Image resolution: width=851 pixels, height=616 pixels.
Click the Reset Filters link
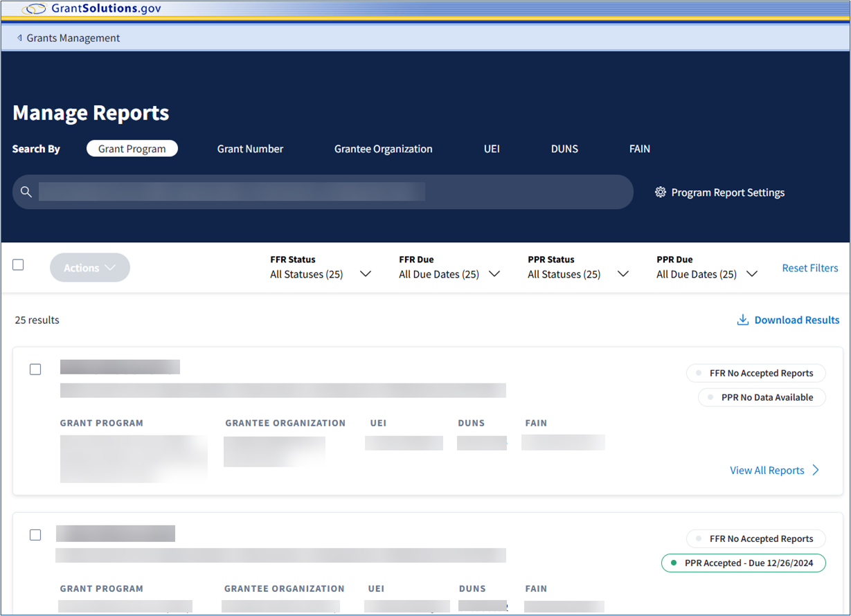coord(809,268)
